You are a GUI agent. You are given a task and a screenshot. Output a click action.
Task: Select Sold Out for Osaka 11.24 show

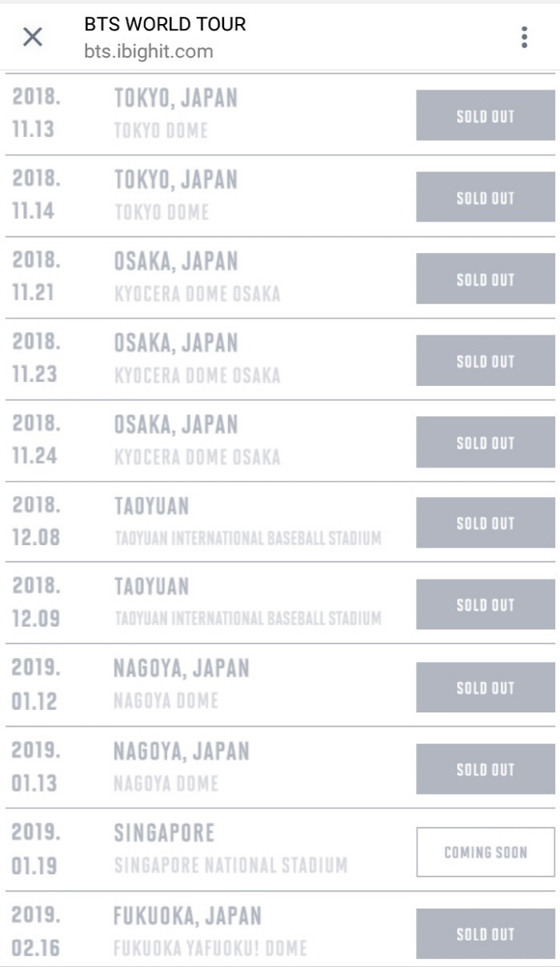point(485,443)
